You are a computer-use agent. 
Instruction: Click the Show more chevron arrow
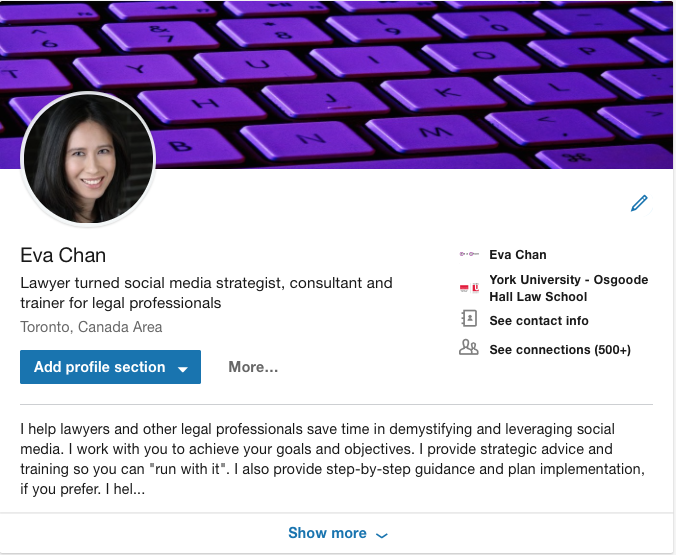click(x=382, y=535)
